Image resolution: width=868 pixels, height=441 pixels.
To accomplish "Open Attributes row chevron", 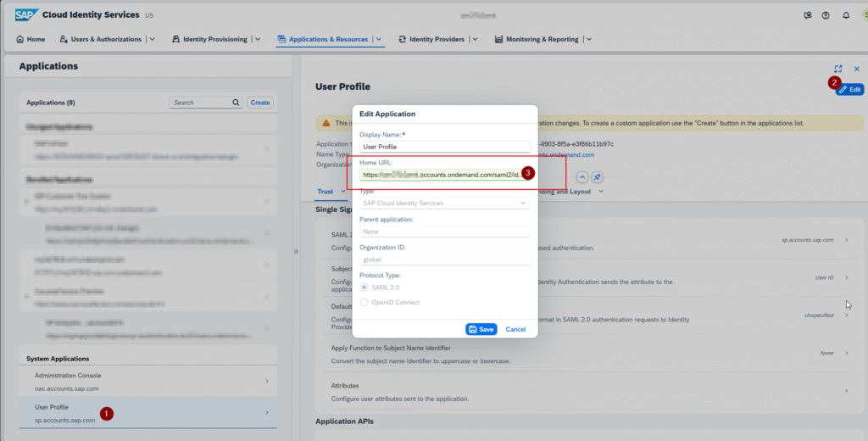I will click(x=847, y=391).
